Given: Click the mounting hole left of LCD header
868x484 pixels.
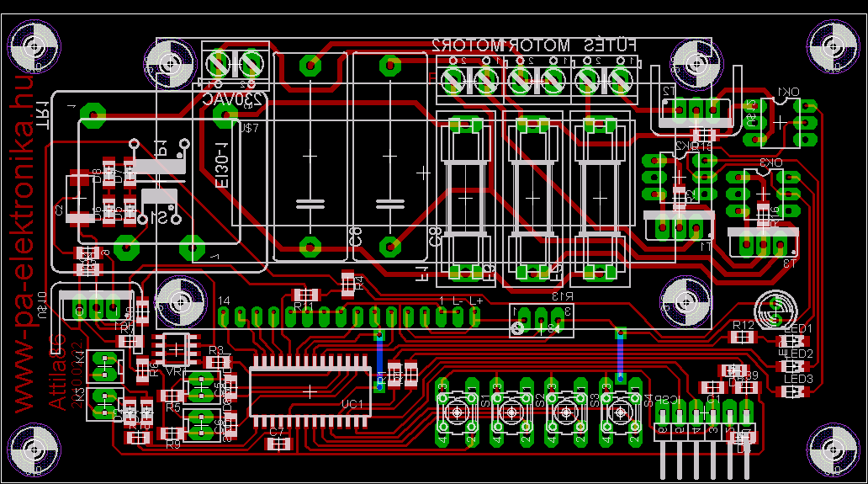Looking at the screenshot, I should [x=181, y=302].
